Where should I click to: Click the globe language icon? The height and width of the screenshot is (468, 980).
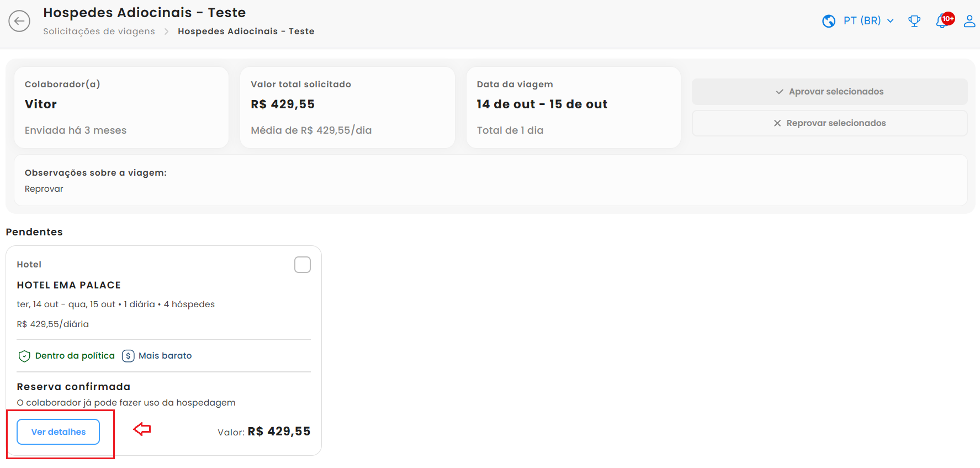828,21
